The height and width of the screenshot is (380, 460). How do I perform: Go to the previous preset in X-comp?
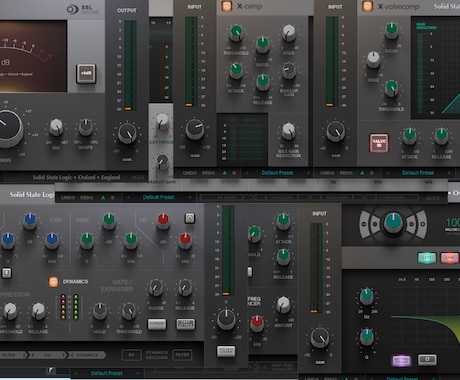[x=247, y=173]
